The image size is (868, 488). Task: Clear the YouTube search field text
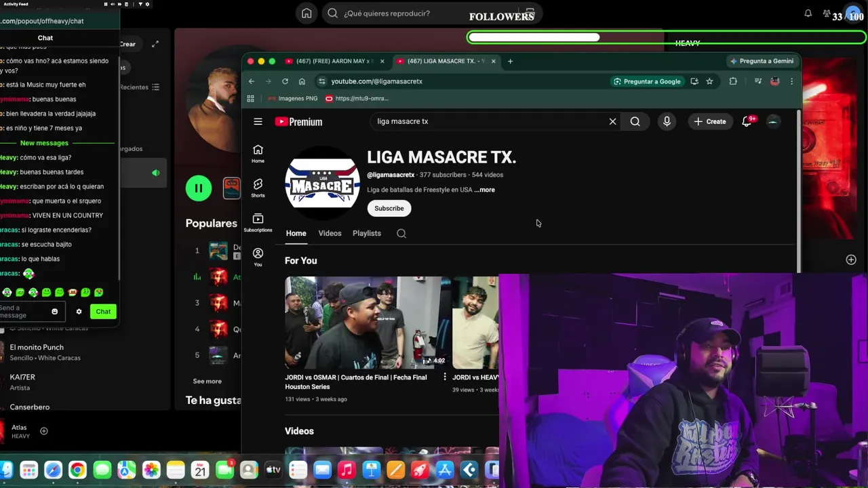612,121
